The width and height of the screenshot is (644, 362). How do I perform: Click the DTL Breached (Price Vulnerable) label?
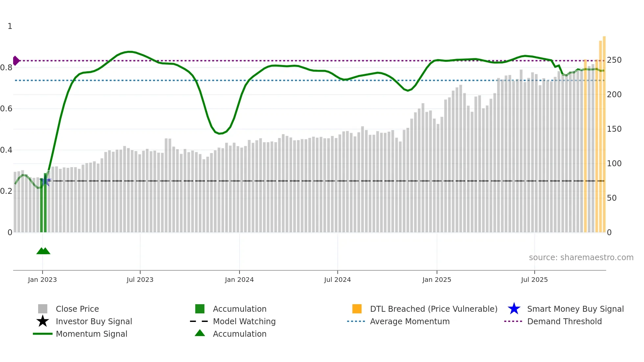click(433, 309)
